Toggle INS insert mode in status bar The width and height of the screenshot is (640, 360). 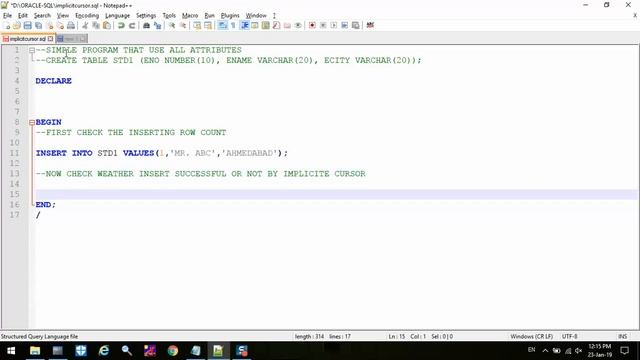coord(622,336)
